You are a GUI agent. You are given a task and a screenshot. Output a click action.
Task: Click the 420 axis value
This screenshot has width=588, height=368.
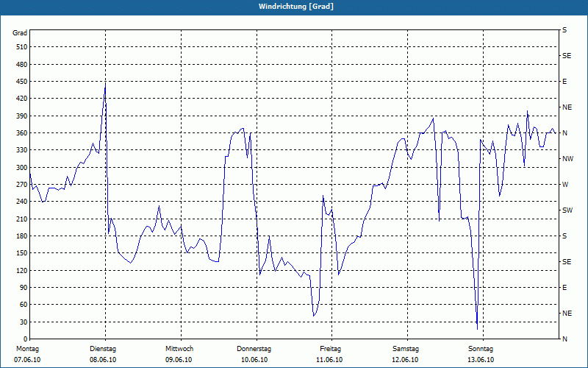(x=21, y=99)
